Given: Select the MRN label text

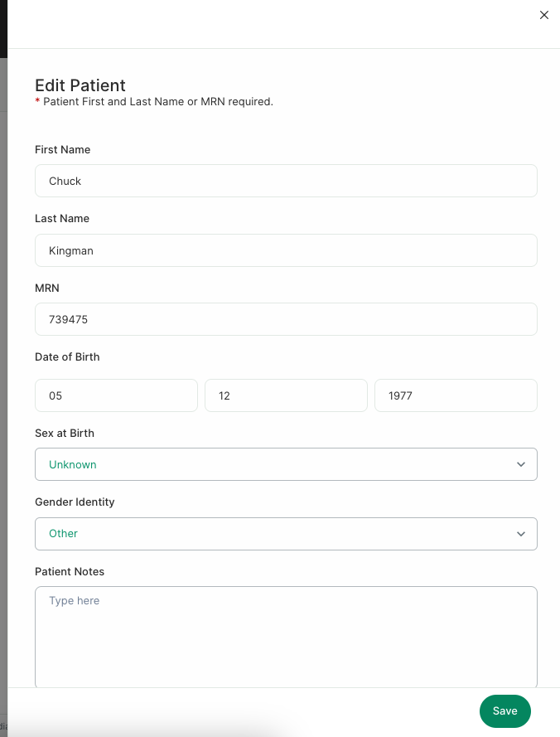Looking at the screenshot, I should (x=47, y=288).
